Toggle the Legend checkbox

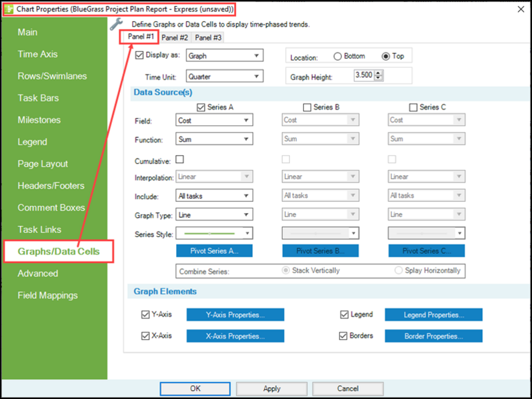point(345,314)
